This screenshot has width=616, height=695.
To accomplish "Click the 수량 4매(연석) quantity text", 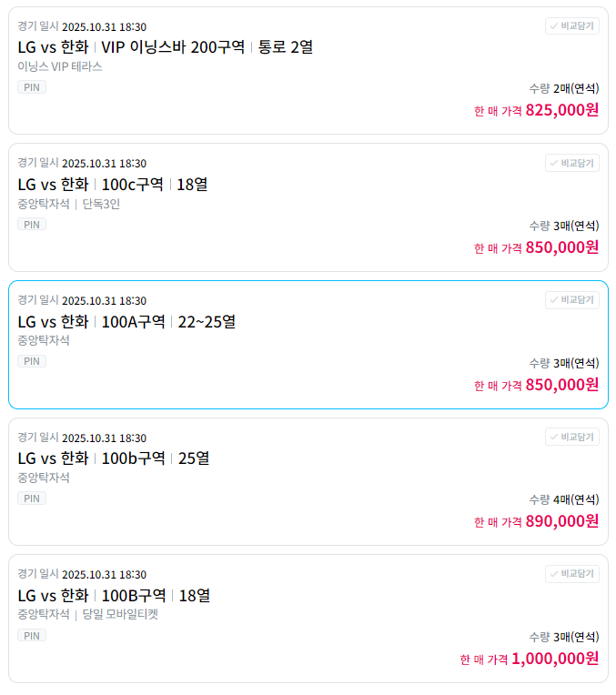I will coord(564,500).
